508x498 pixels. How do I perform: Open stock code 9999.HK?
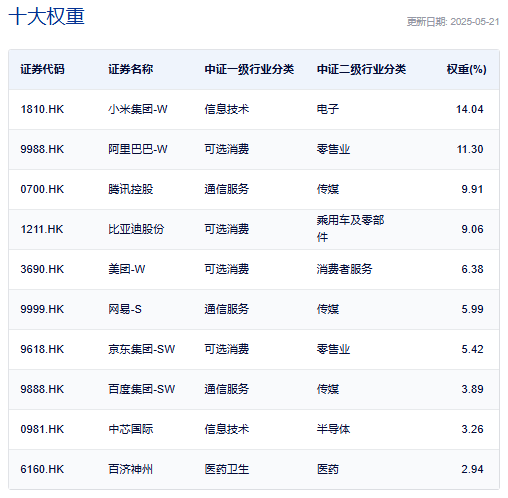tap(42, 309)
